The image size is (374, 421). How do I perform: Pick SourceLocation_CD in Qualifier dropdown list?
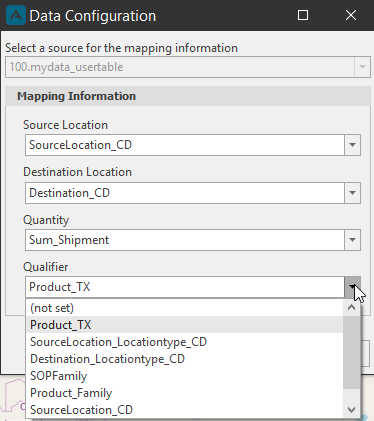point(184,410)
